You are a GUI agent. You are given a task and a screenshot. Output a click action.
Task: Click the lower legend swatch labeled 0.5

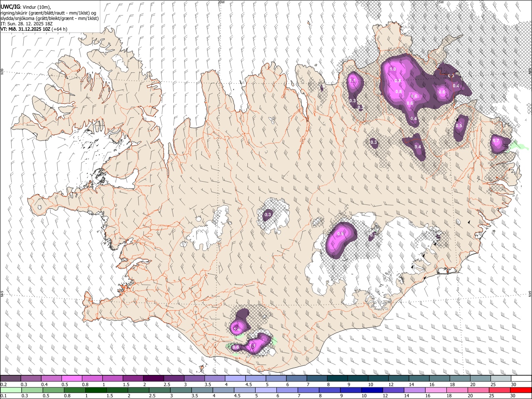tap(54, 390)
